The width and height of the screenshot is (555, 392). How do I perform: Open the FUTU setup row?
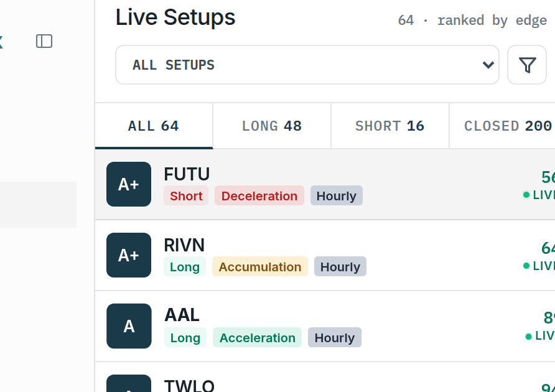325,185
